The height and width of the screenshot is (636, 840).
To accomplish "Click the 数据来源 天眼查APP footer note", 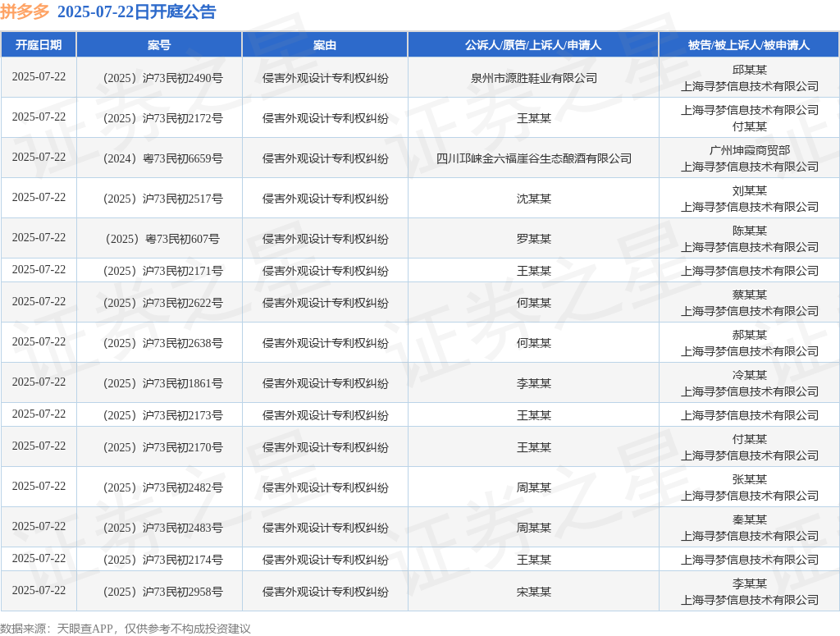I will 126,629.
